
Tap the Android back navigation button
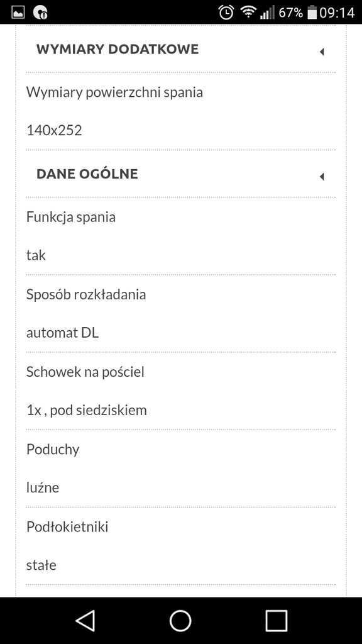[x=85, y=620]
